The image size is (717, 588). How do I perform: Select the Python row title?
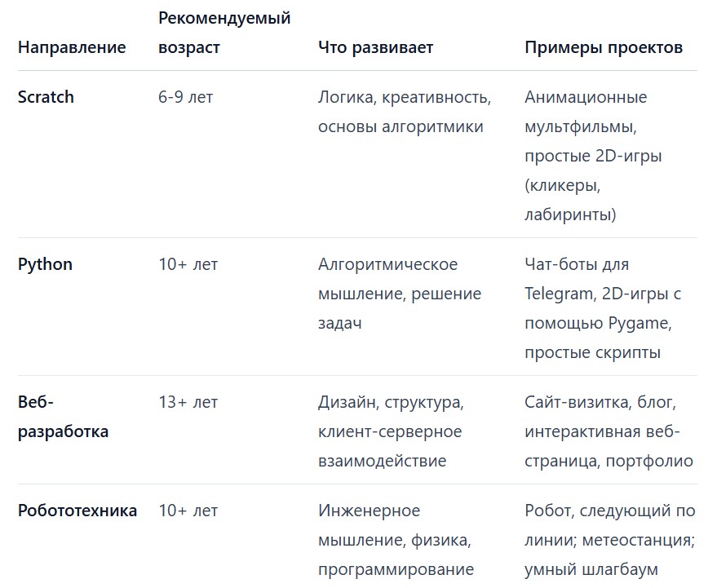click(x=45, y=264)
